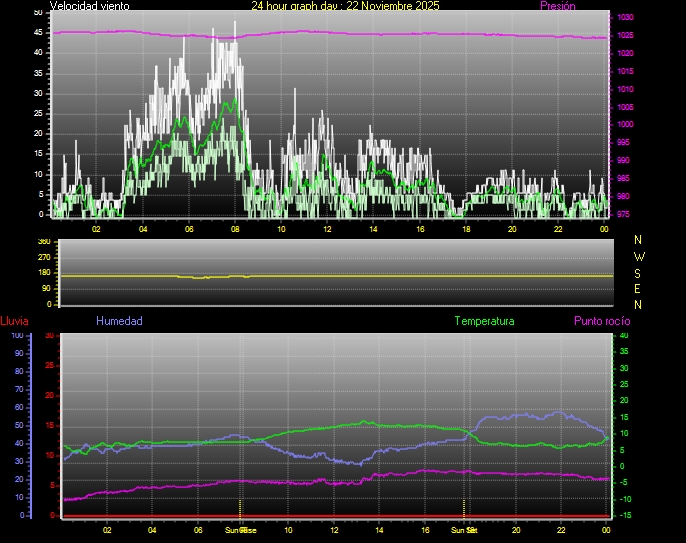Click the 50 wind speed axis value
The width and height of the screenshot is (686, 543).
tap(39, 12)
